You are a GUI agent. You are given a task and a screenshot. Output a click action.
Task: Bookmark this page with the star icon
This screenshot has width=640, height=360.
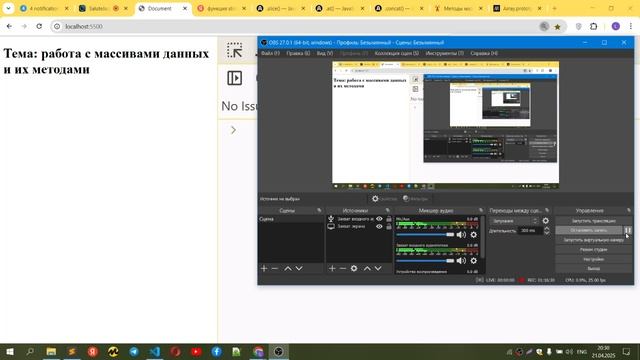pyautogui.click(x=557, y=27)
